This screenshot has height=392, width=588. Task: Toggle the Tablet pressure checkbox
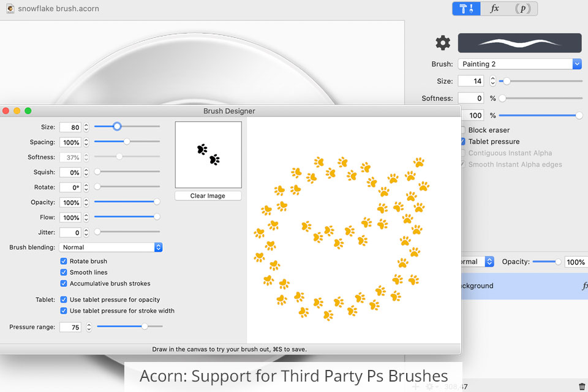tap(464, 141)
